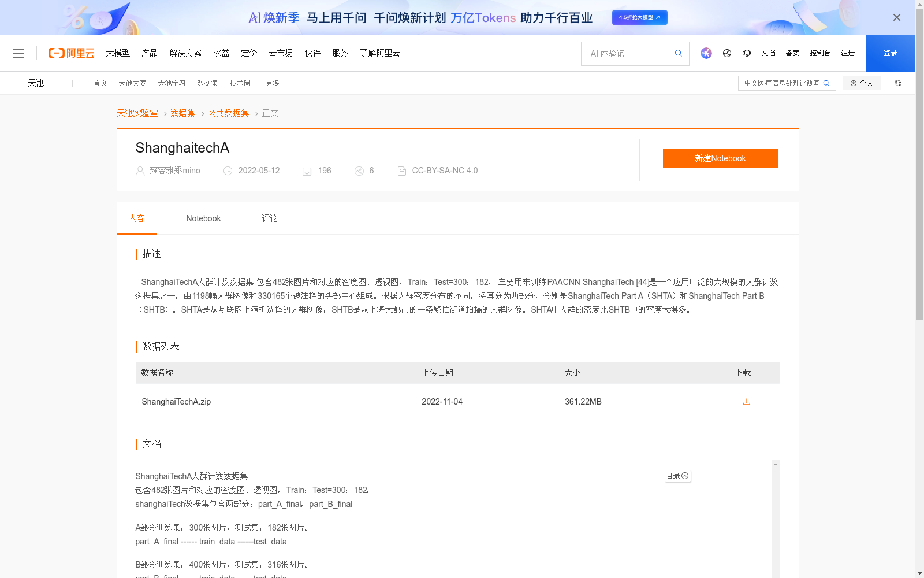Open the hamburger menu icon
The height and width of the screenshot is (578, 924).
(x=18, y=53)
